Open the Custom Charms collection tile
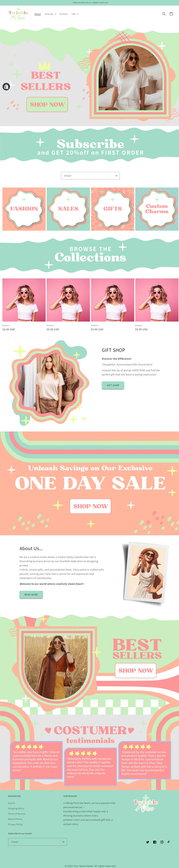The image size is (179, 868). click(157, 209)
